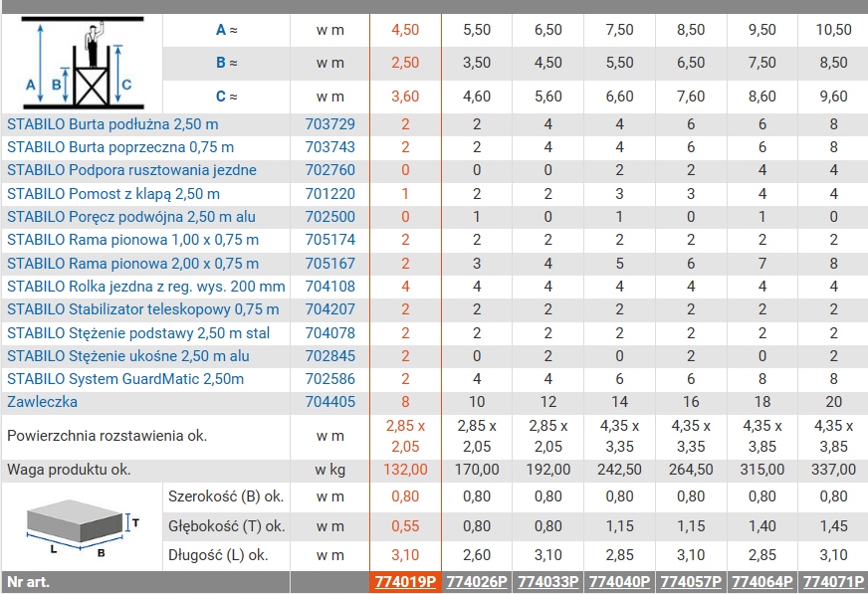Click the 'A ≈' height label
The image size is (868, 594).
pos(226,30)
